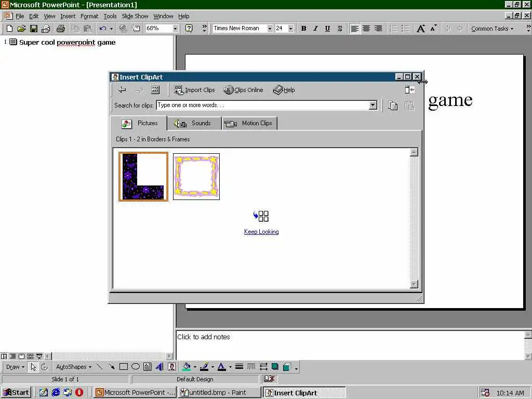Select the Pictures tab

(x=139, y=123)
